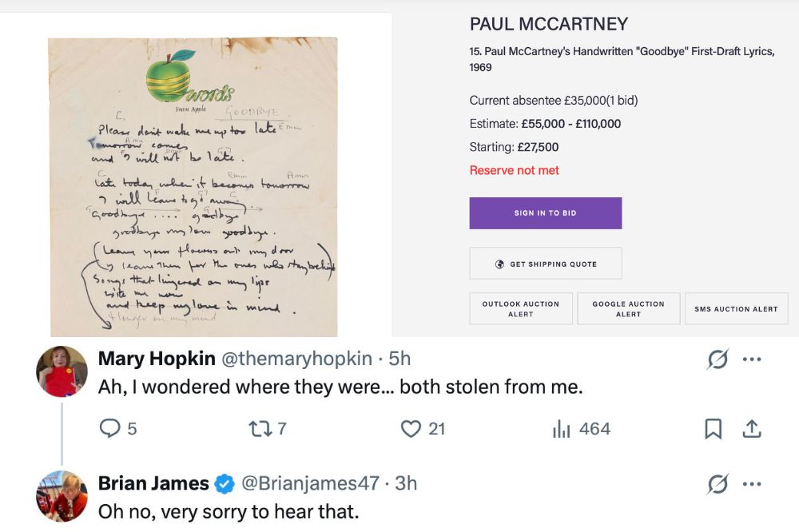Open Brian James's profile avatar
Screen dimensions: 799x532
point(62,495)
